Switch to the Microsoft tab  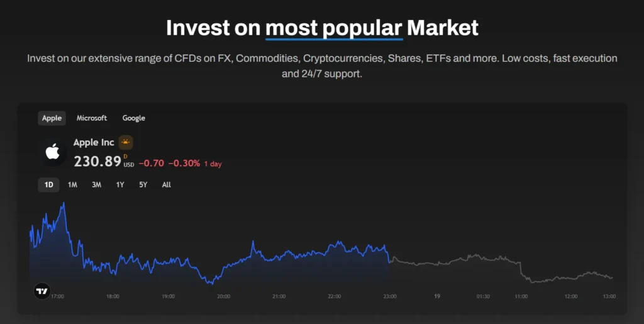coord(92,118)
